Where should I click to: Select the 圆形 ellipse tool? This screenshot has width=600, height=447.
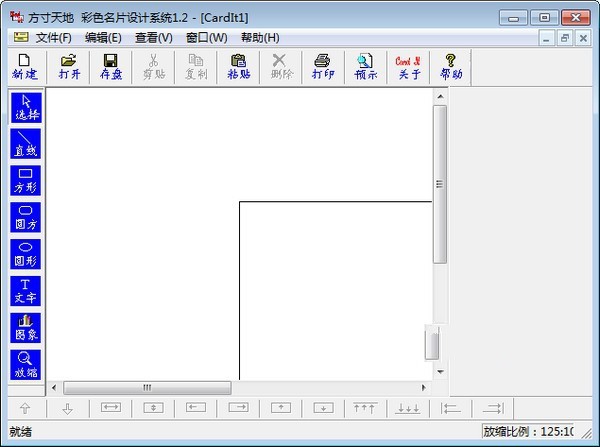tap(26, 254)
